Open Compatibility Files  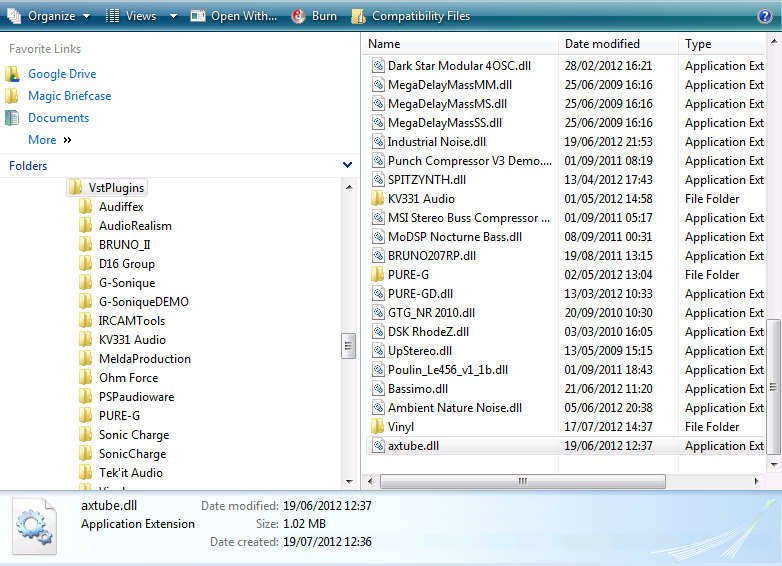(x=410, y=16)
